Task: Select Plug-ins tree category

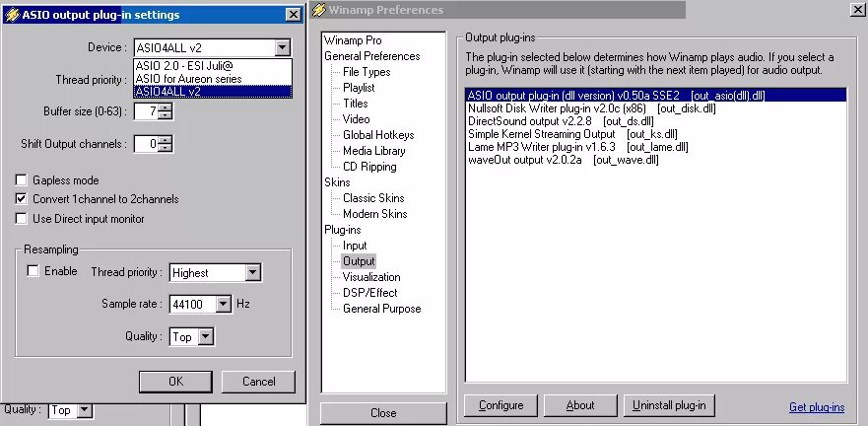Action: (x=343, y=230)
